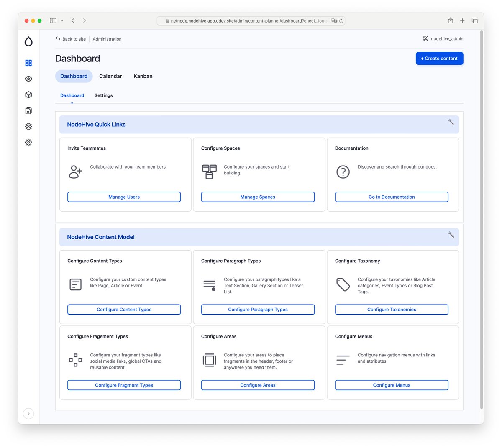Click the Configure Content Types document icon
502x448 pixels.
[x=75, y=284]
